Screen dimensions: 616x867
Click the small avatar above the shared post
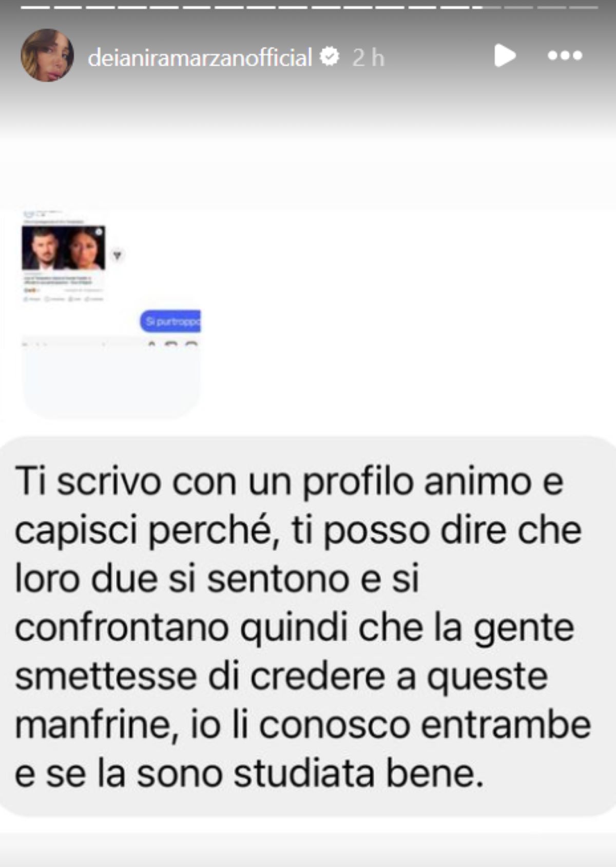coord(28,214)
